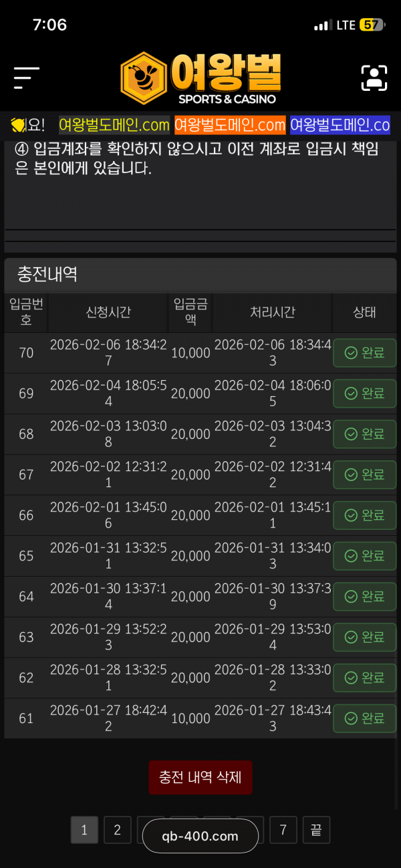Tap the blue 여왕벌도메인 link
Screen dimensions: 401x868
(x=340, y=125)
